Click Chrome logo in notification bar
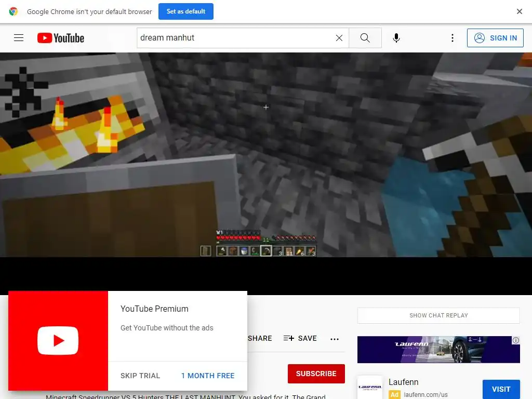This screenshot has width=532, height=399. pyautogui.click(x=13, y=11)
